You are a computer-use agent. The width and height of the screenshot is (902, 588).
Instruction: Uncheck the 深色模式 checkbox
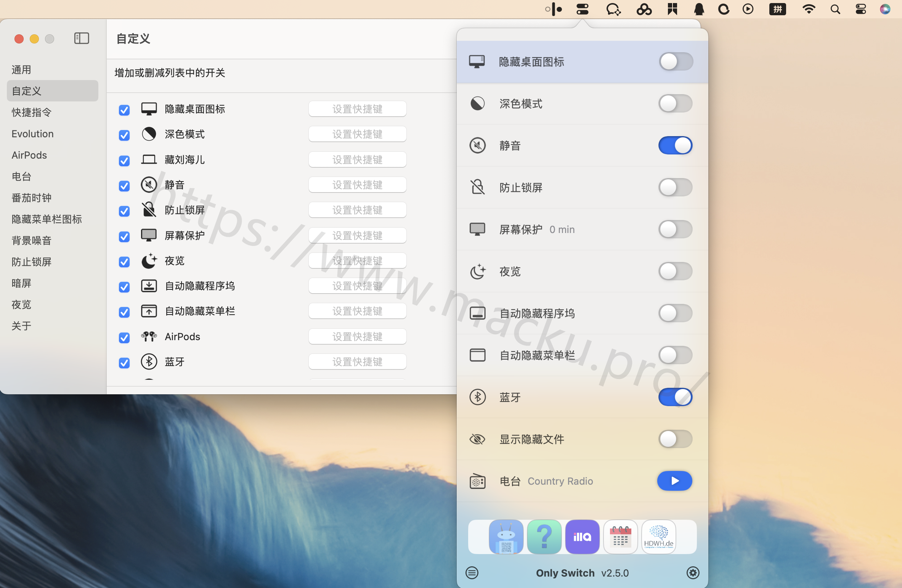[x=124, y=135]
